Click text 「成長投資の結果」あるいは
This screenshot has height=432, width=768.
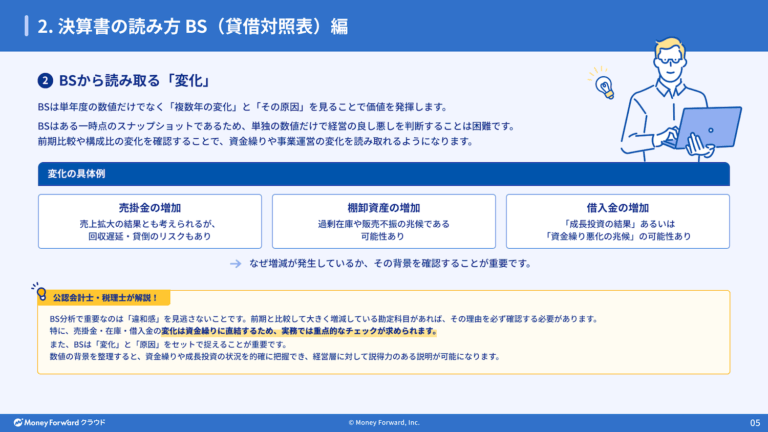618,224
